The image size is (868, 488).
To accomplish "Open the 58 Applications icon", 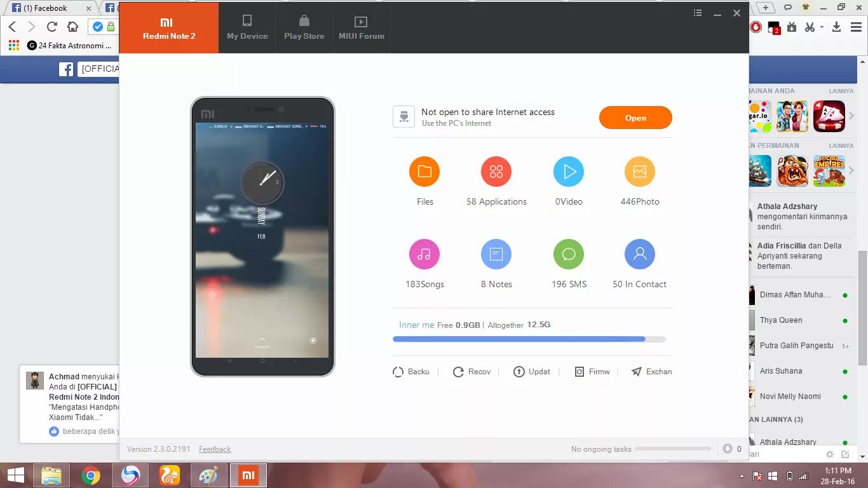I will click(x=496, y=172).
